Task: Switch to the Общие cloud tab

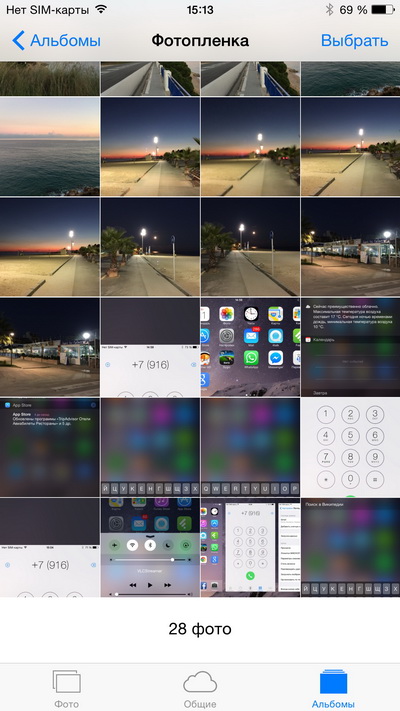Action: click(200, 689)
